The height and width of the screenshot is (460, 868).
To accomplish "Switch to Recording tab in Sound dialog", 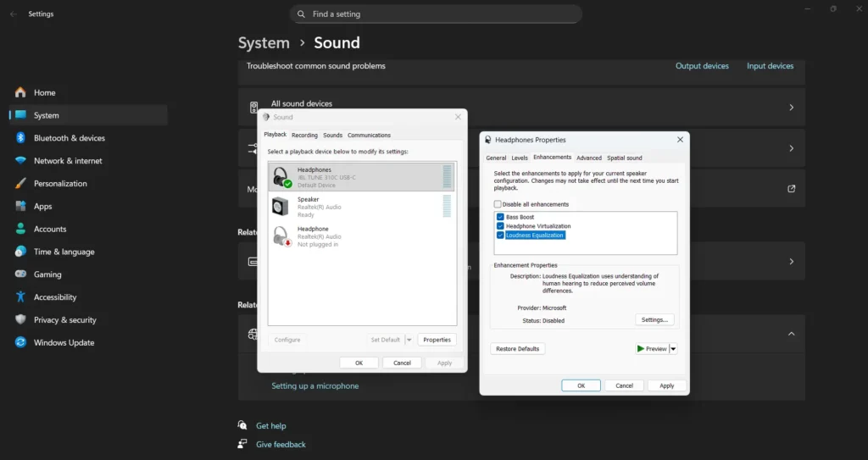I will (x=304, y=135).
